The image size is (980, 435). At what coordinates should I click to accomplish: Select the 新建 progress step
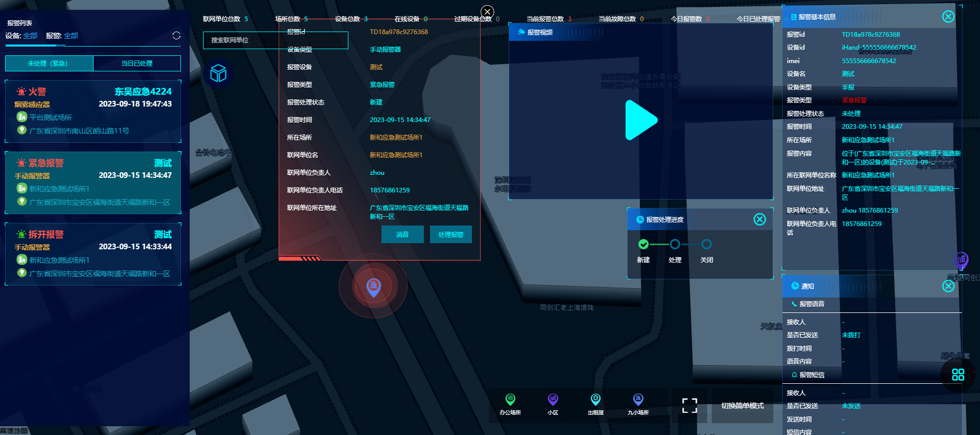point(644,244)
